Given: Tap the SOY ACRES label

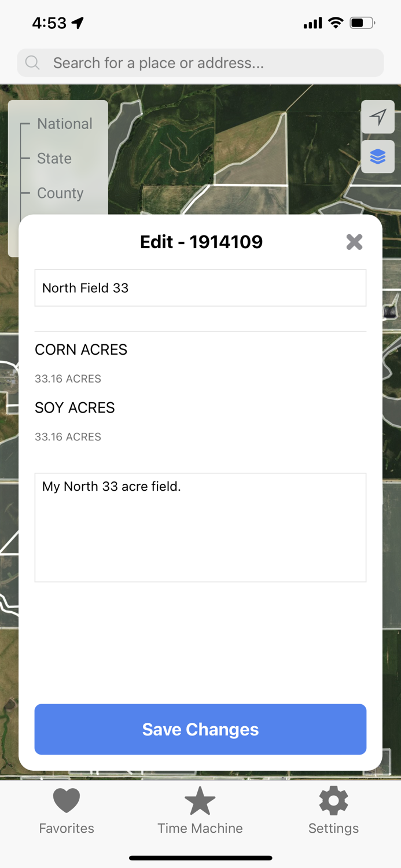Looking at the screenshot, I should click(x=75, y=407).
